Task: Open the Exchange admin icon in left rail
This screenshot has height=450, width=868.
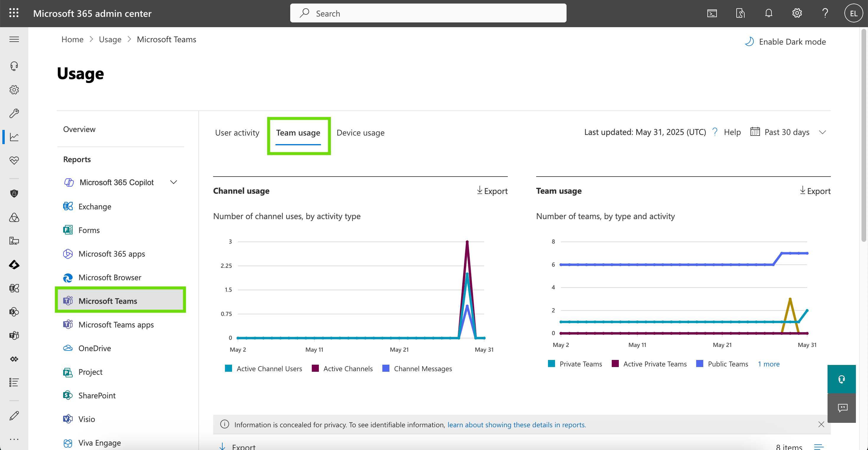Action: tap(14, 288)
